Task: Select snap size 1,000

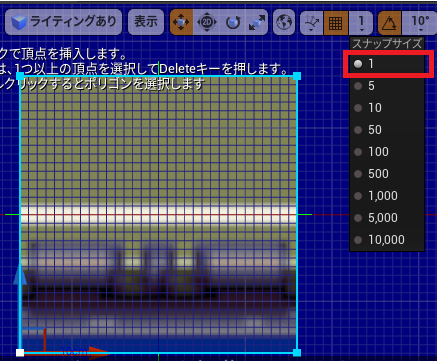Action: pos(387,196)
